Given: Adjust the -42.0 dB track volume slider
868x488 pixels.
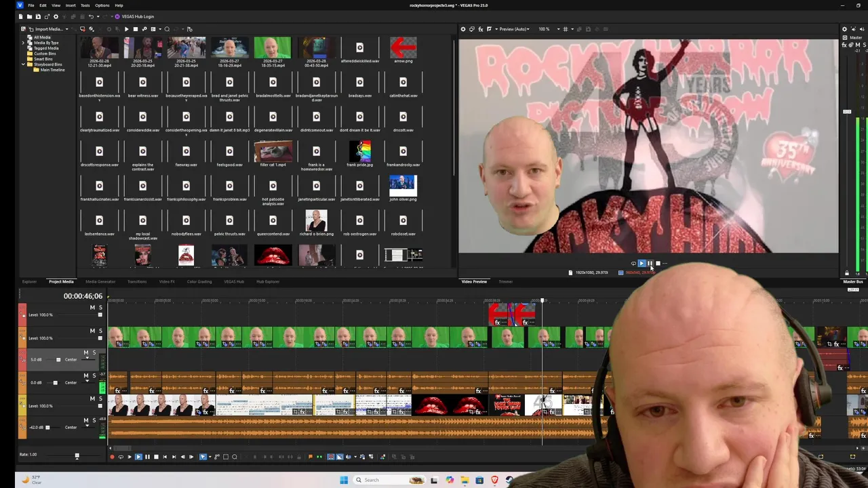Looking at the screenshot, I should point(47,428).
